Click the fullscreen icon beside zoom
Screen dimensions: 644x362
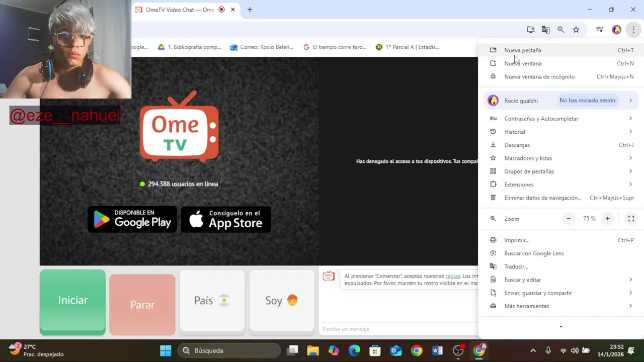(631, 219)
